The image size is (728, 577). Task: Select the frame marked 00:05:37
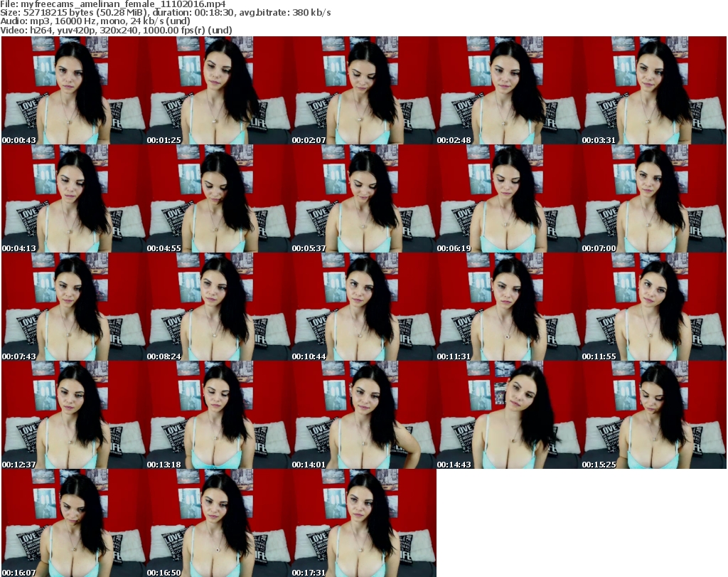pyautogui.click(x=364, y=198)
